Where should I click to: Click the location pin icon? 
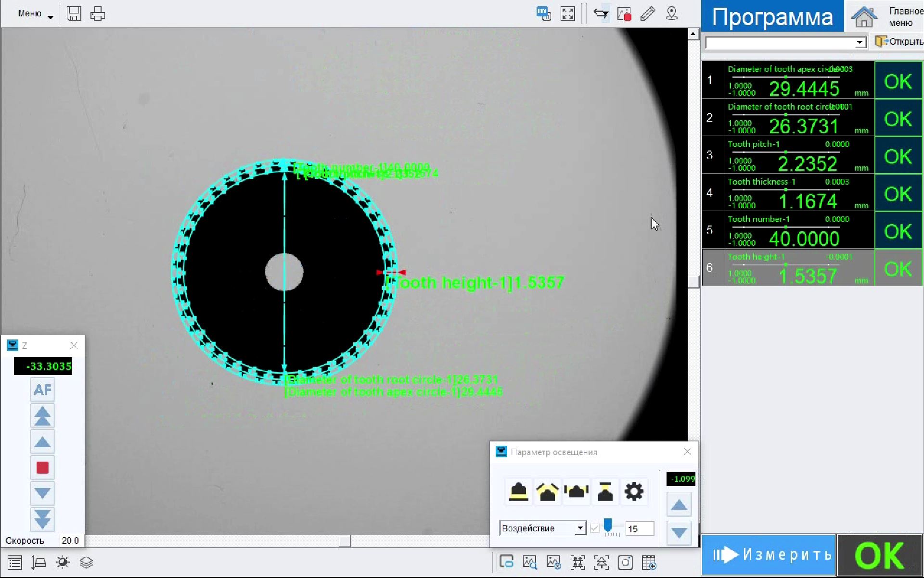coord(672,13)
